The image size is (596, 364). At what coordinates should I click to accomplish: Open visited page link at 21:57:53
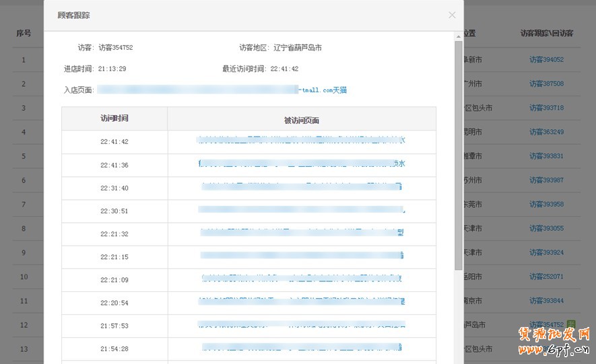301,325
